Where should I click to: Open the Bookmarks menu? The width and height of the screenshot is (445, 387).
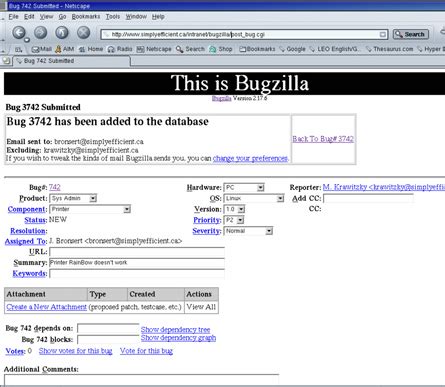tap(86, 17)
